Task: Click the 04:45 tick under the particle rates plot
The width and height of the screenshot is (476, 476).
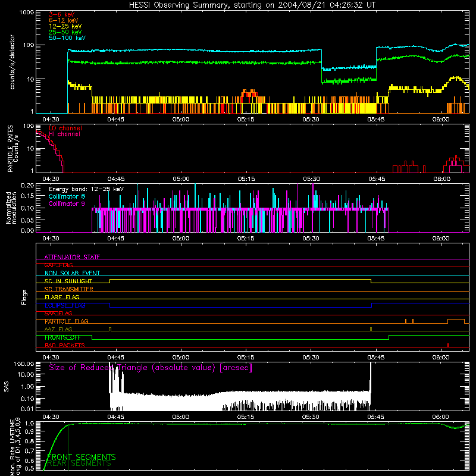Action: click(115, 179)
